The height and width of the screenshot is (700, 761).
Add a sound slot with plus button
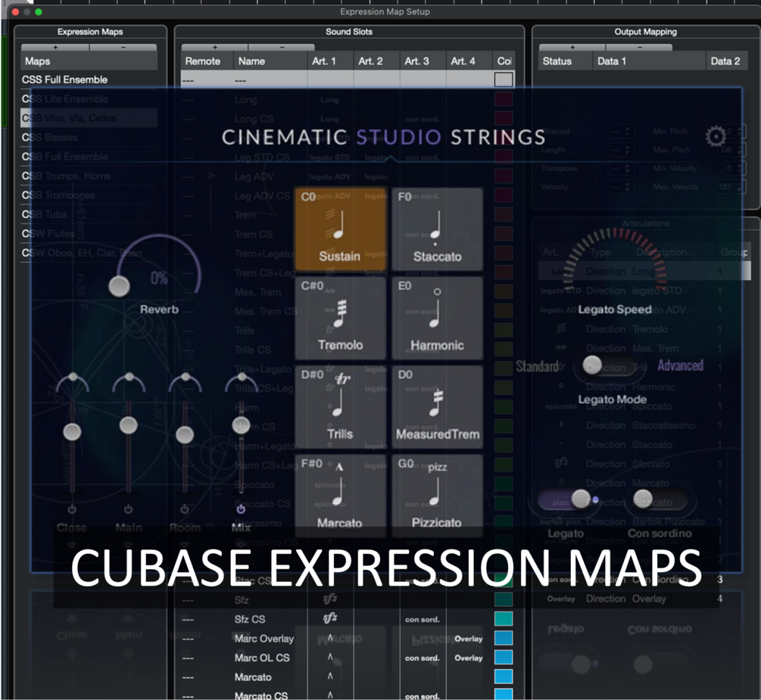[215, 47]
